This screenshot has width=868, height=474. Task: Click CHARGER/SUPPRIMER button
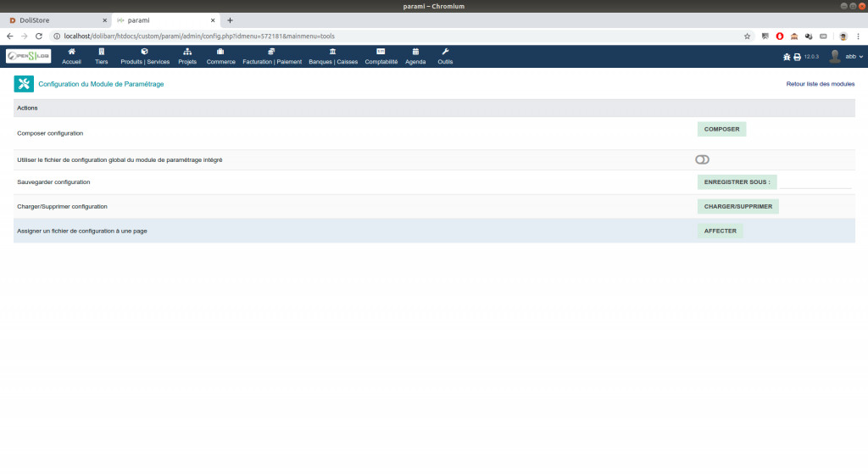(x=738, y=207)
